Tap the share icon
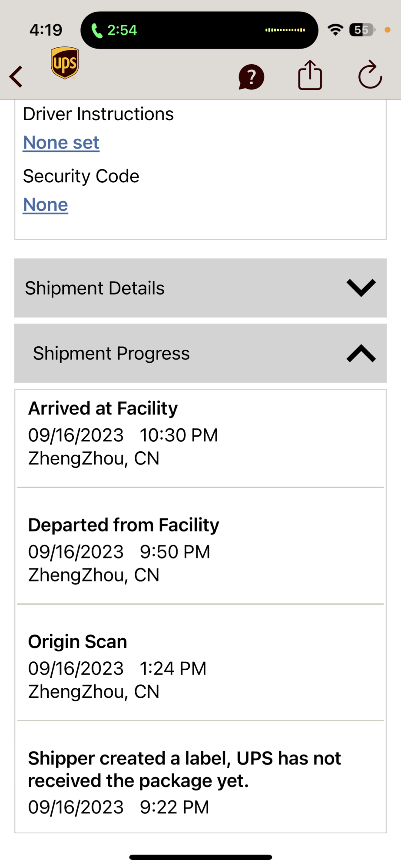Image resolution: width=401 pixels, height=868 pixels. click(x=310, y=76)
